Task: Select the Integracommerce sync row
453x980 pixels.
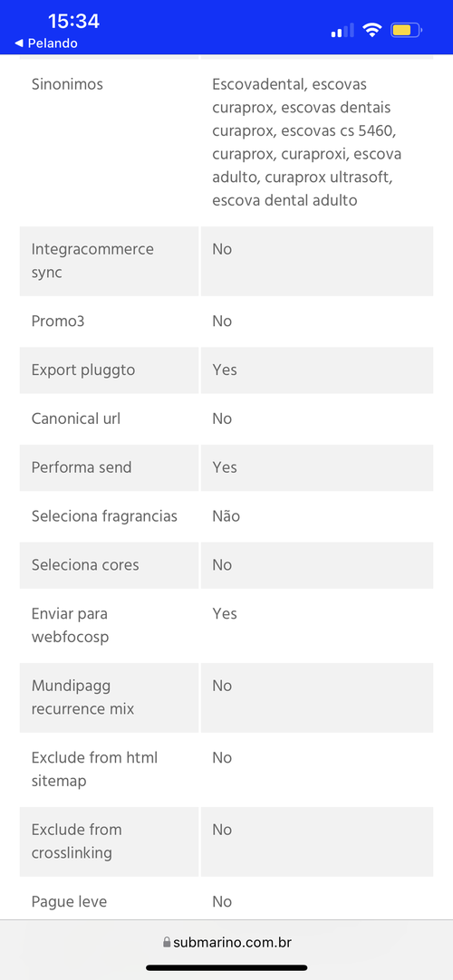Action: (x=226, y=261)
